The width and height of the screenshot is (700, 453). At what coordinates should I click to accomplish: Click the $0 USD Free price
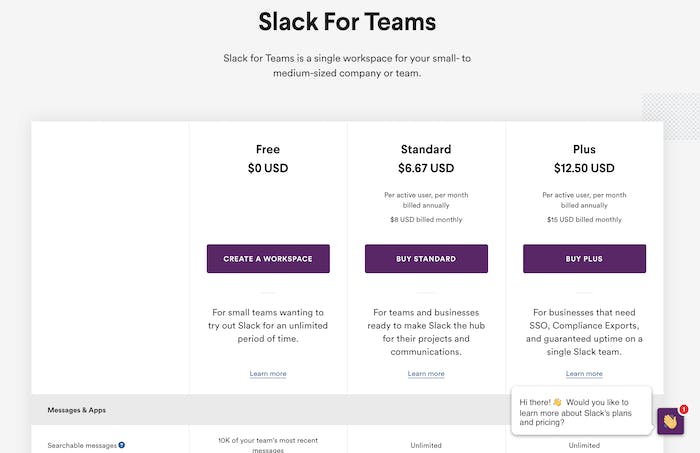pos(268,169)
